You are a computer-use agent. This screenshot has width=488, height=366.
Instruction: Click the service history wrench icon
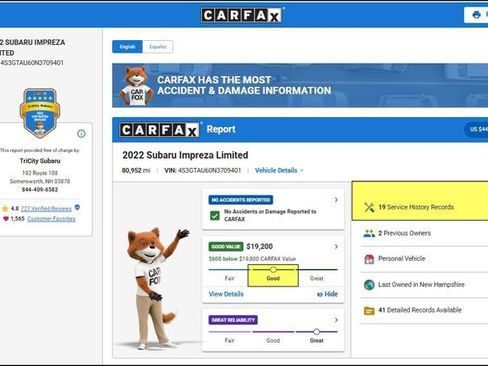pyautogui.click(x=369, y=207)
